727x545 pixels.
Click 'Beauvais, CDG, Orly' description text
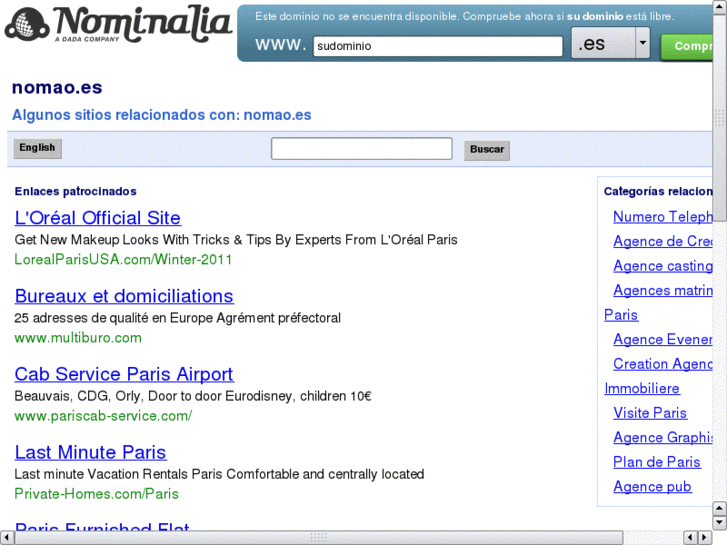click(x=193, y=396)
